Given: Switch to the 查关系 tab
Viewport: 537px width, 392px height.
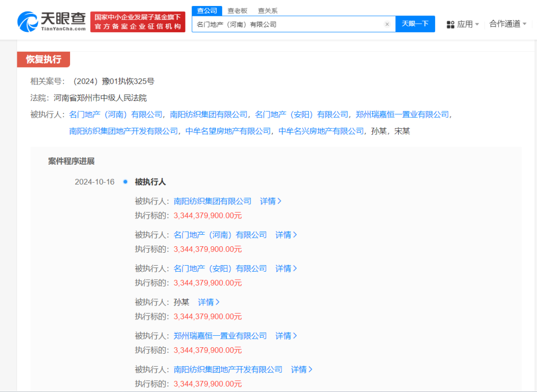Looking at the screenshot, I should click(268, 10).
